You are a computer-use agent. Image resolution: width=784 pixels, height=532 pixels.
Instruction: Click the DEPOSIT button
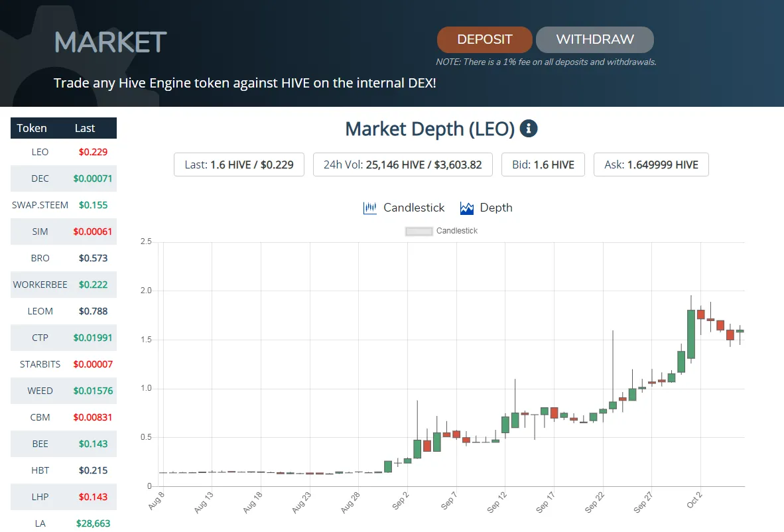click(x=484, y=40)
